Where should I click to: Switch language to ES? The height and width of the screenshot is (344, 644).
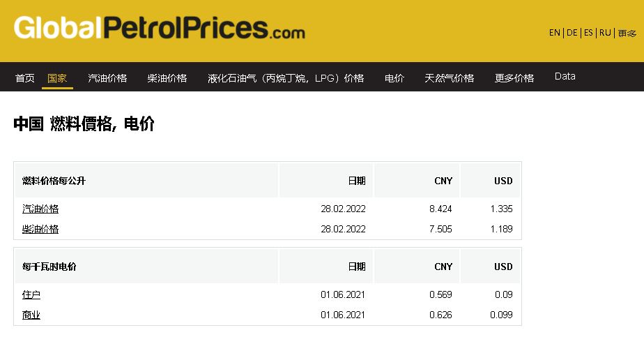click(x=588, y=33)
